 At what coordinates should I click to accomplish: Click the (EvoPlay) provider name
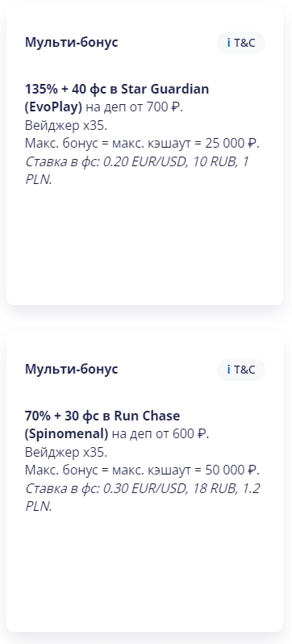[x=54, y=107]
